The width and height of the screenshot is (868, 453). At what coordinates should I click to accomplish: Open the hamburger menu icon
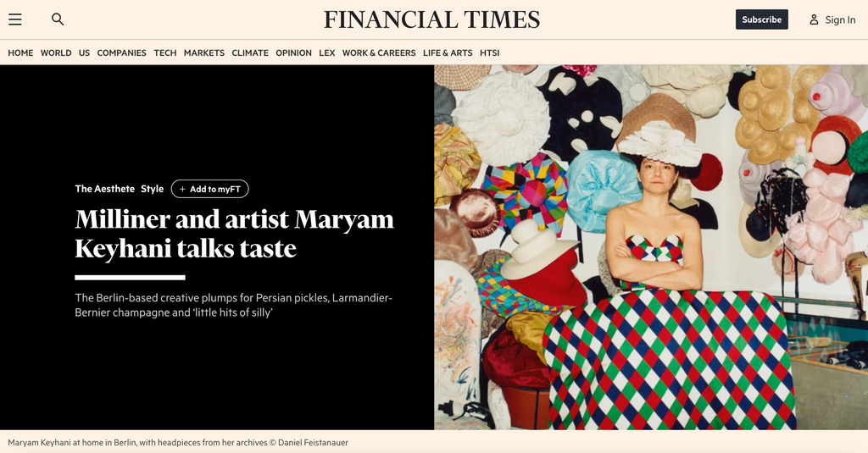point(15,19)
